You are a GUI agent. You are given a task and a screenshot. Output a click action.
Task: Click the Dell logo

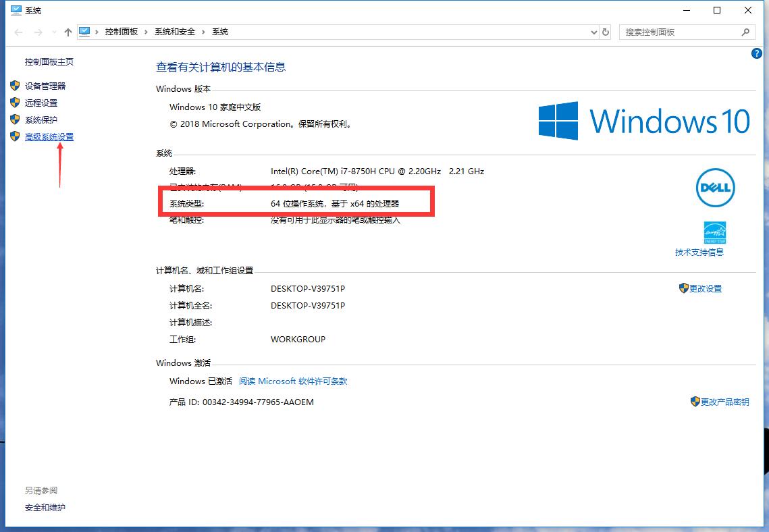[715, 188]
